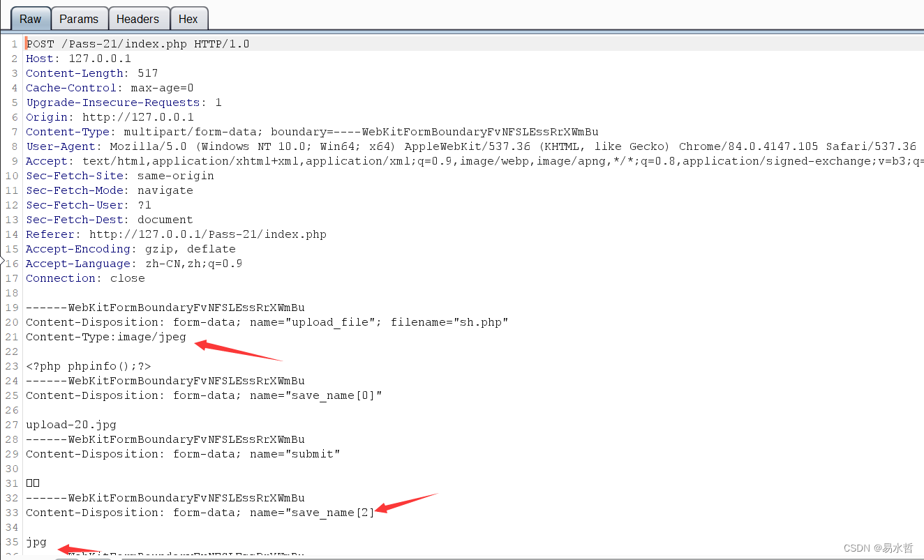The image size is (924, 560).
Task: Click the Content-Length: 517 line
Action: pos(92,73)
